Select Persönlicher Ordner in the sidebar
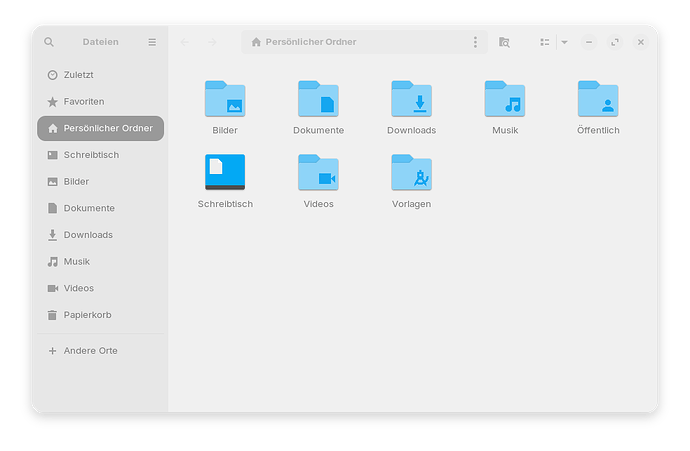 coord(100,128)
